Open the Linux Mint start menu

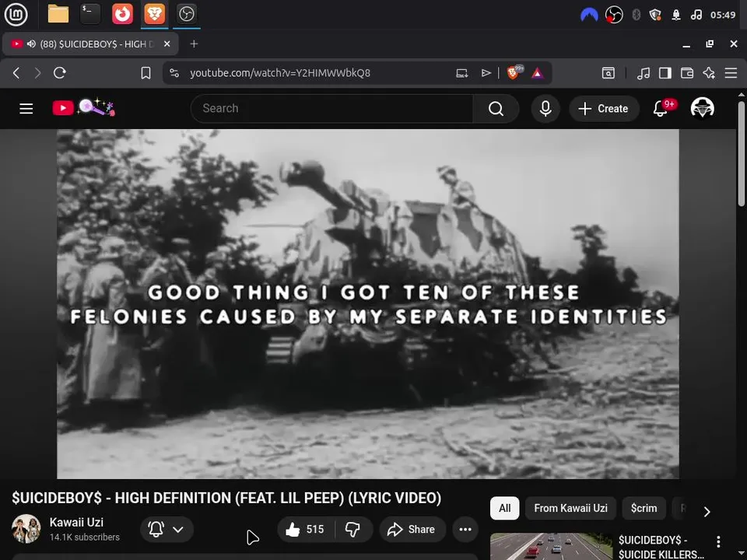click(x=16, y=14)
